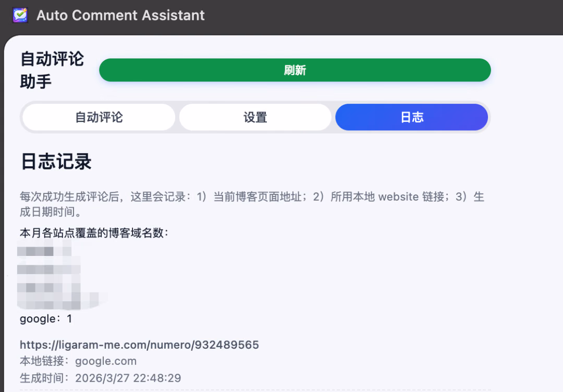Click the 本地链接 google.com line
The width and height of the screenshot is (563, 392).
tap(78, 361)
